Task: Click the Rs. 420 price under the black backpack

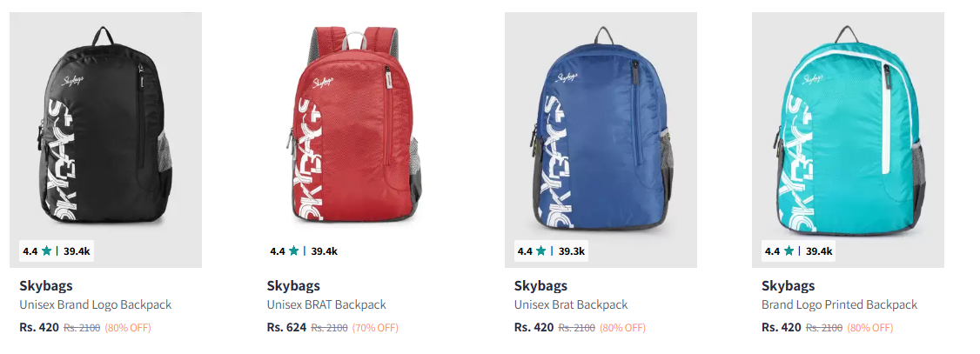Action: pos(38,328)
